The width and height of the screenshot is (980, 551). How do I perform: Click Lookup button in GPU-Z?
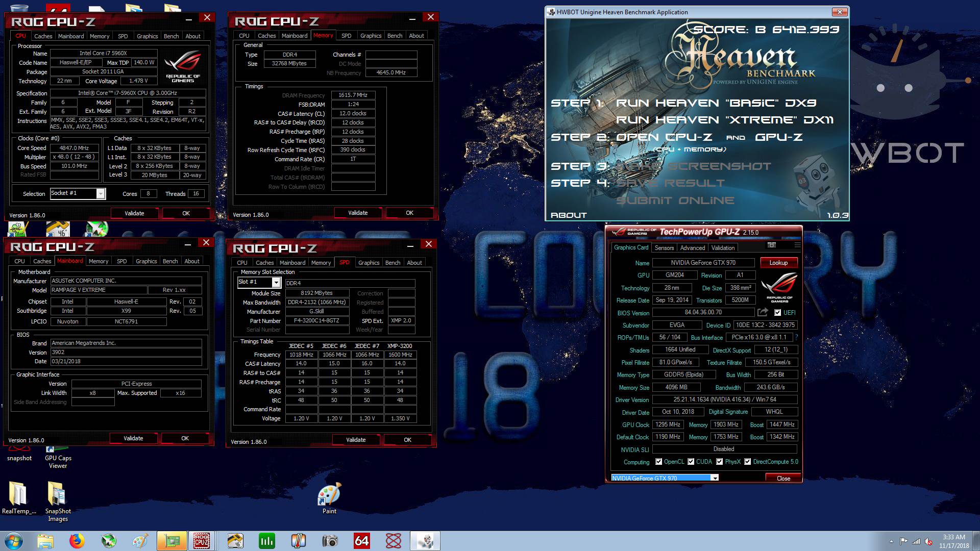tap(778, 263)
